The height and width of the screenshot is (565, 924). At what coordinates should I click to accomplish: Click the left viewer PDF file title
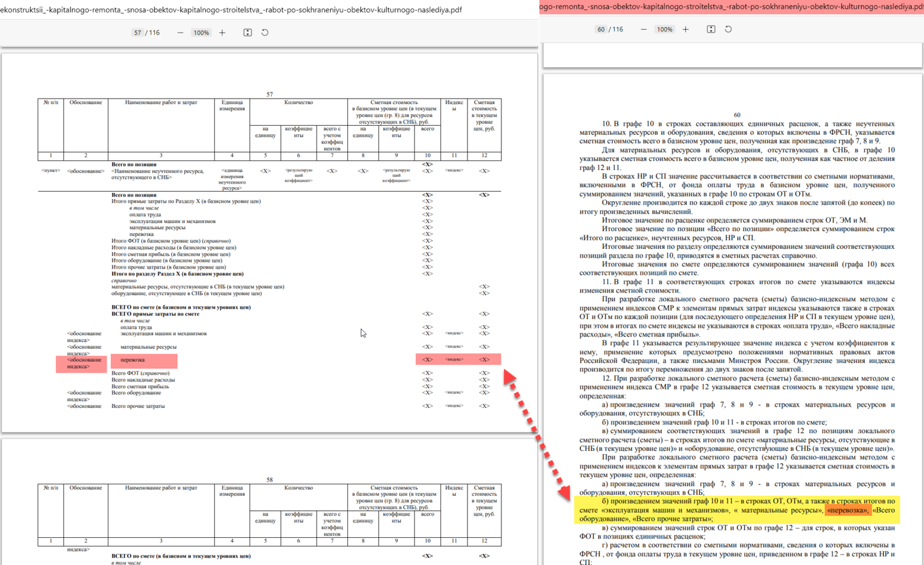coord(231,10)
